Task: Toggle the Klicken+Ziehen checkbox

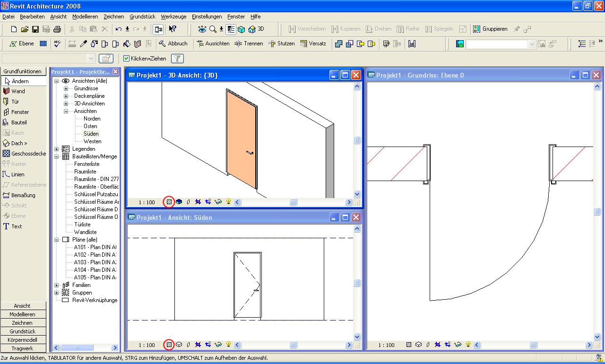Action: (x=126, y=59)
